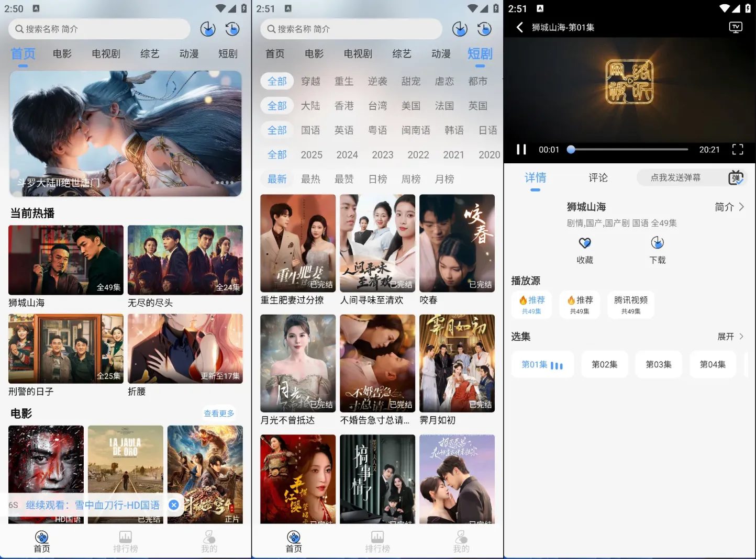This screenshot has height=559, width=756.
Task: Open 刑警的日子 poster
Action: point(66,349)
